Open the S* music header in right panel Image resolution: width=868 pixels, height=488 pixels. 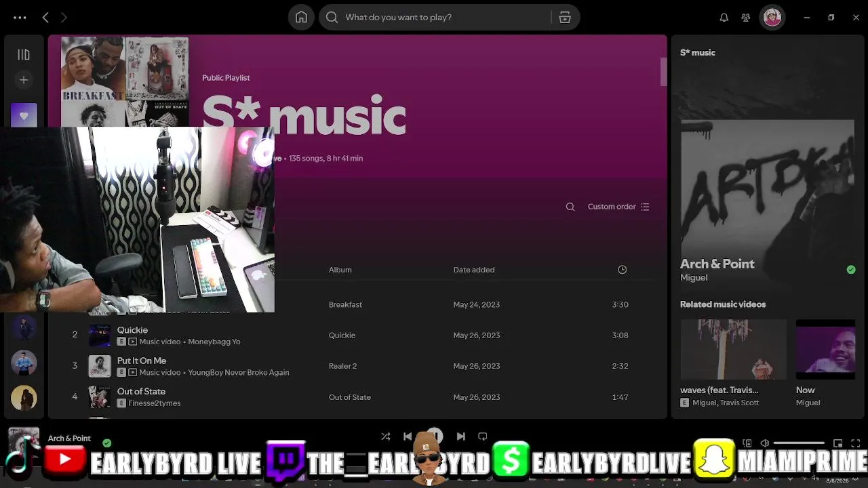(698, 53)
